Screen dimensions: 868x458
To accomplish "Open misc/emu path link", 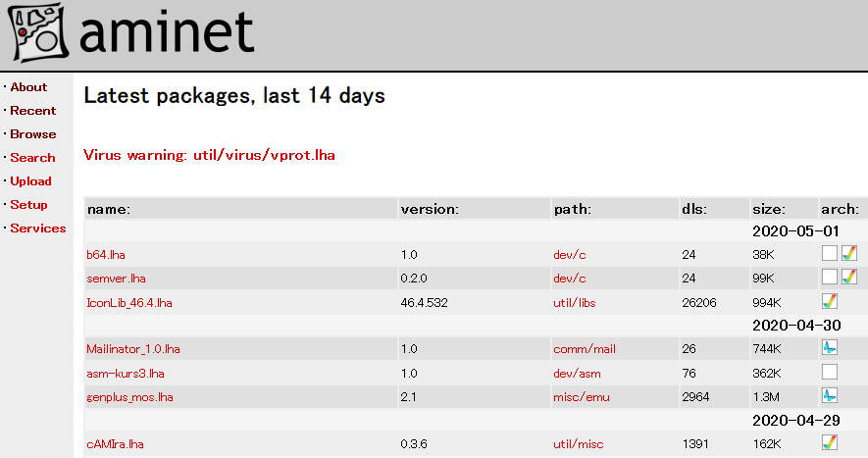I will (x=582, y=397).
